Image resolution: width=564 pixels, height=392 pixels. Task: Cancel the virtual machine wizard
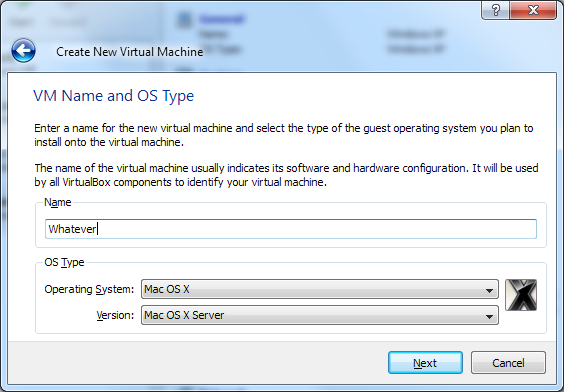tap(508, 363)
